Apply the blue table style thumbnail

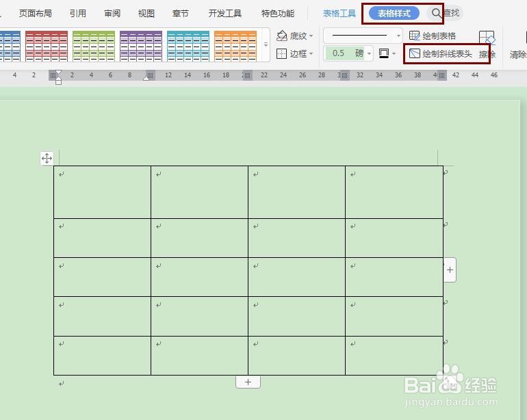point(10,46)
